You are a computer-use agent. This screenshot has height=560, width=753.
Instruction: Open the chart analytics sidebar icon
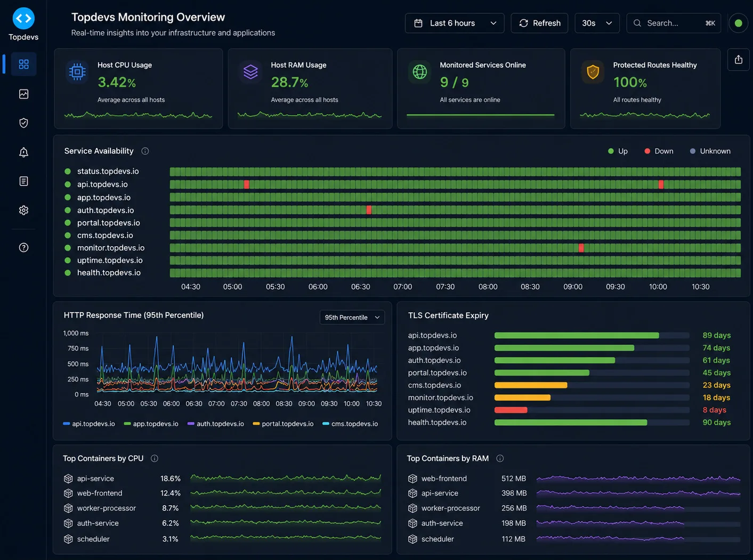click(23, 94)
